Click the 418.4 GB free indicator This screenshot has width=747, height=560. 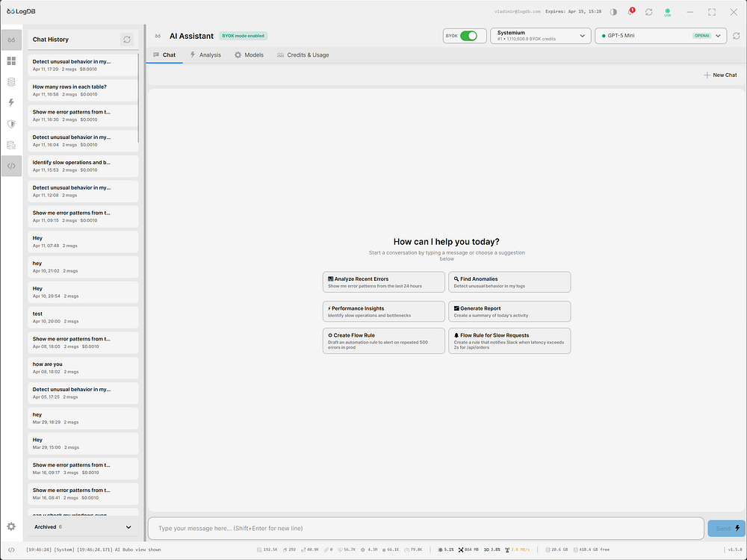click(x=591, y=550)
